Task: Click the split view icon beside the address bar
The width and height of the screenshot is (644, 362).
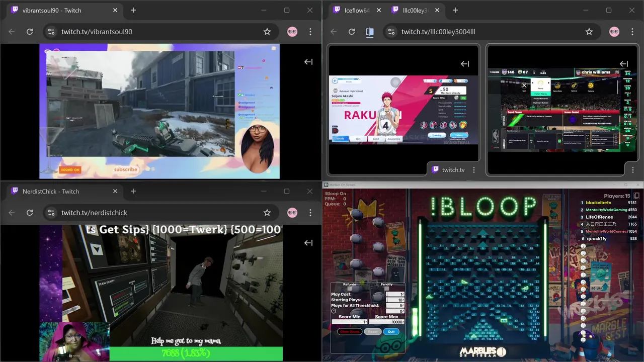Action: (370, 32)
